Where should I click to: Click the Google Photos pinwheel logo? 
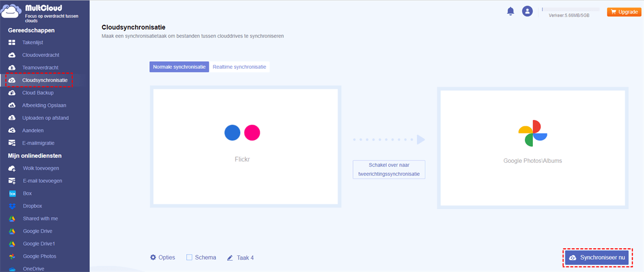click(x=532, y=133)
